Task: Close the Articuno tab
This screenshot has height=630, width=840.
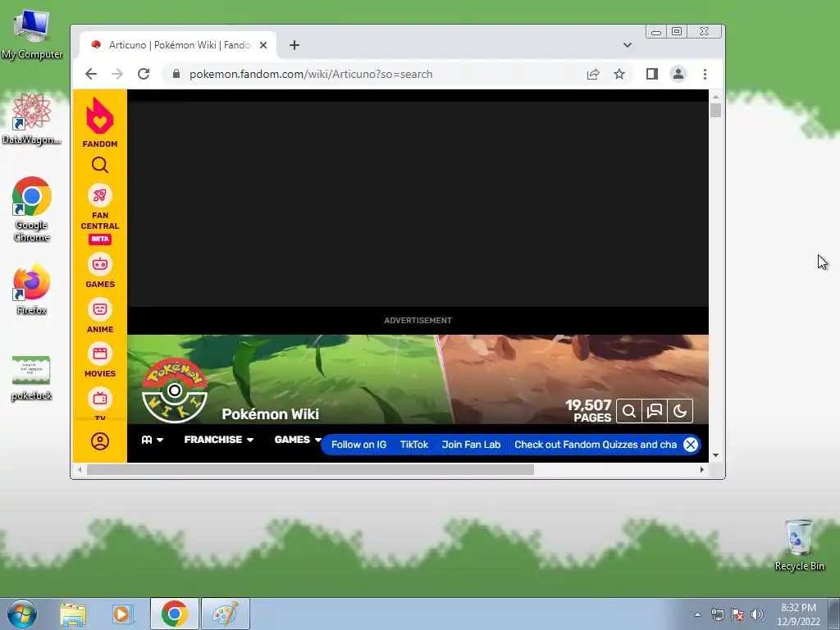Action: [263, 45]
